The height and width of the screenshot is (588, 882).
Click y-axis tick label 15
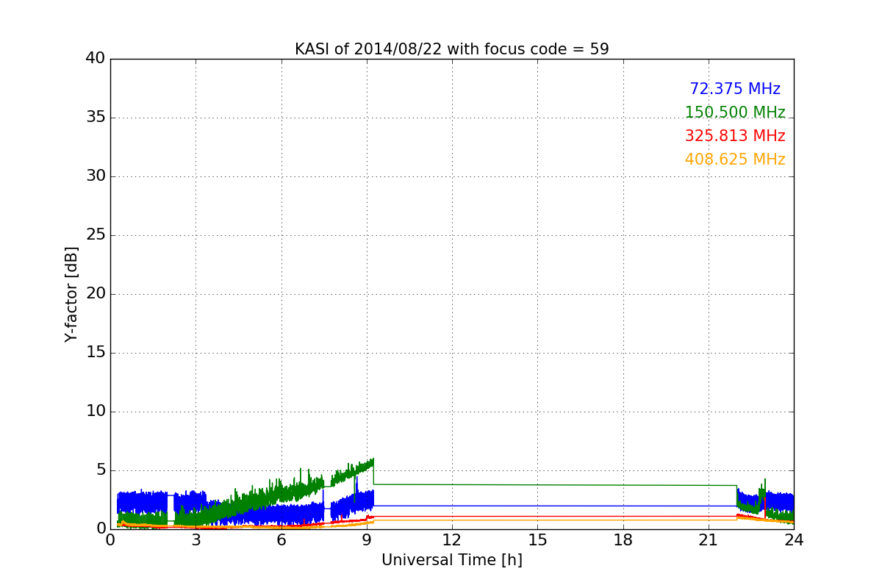coord(96,353)
